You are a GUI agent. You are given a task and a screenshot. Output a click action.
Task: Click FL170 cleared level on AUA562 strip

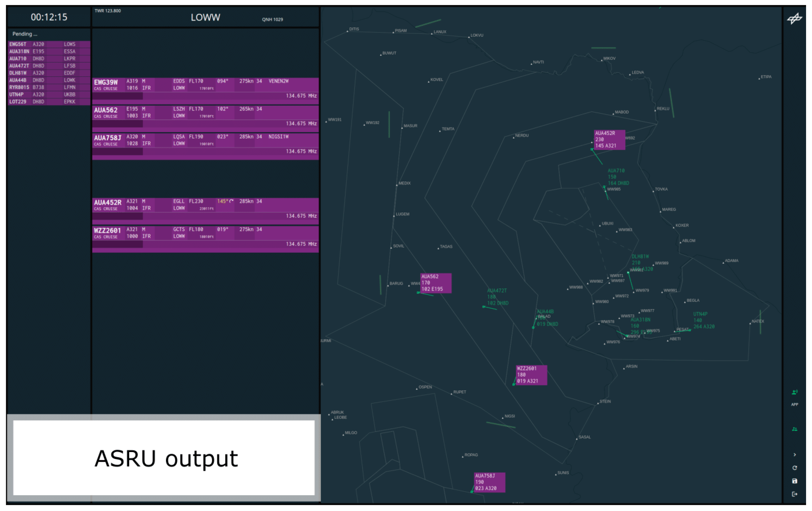196,109
